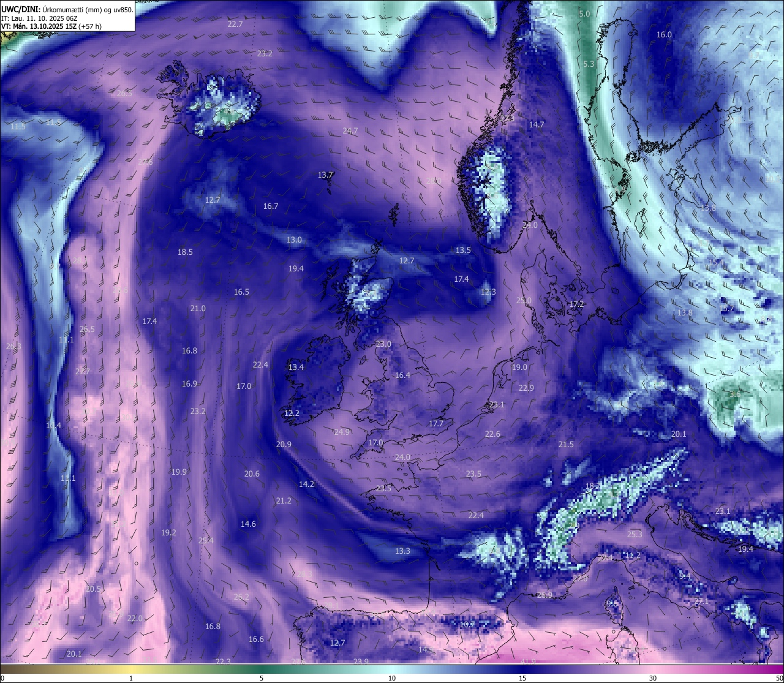Click the 22.0 value label
This screenshot has width=784, height=683.
point(135,619)
